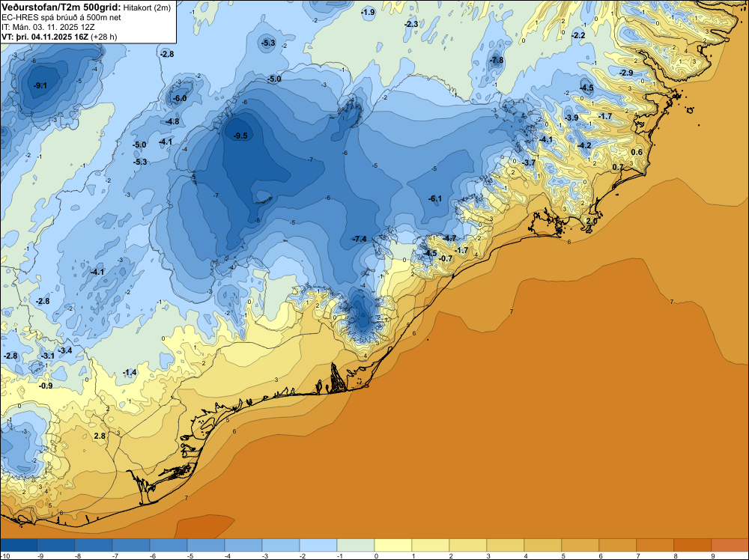
Task: Select legend swatch between -10 and -9
Action: 19,544
